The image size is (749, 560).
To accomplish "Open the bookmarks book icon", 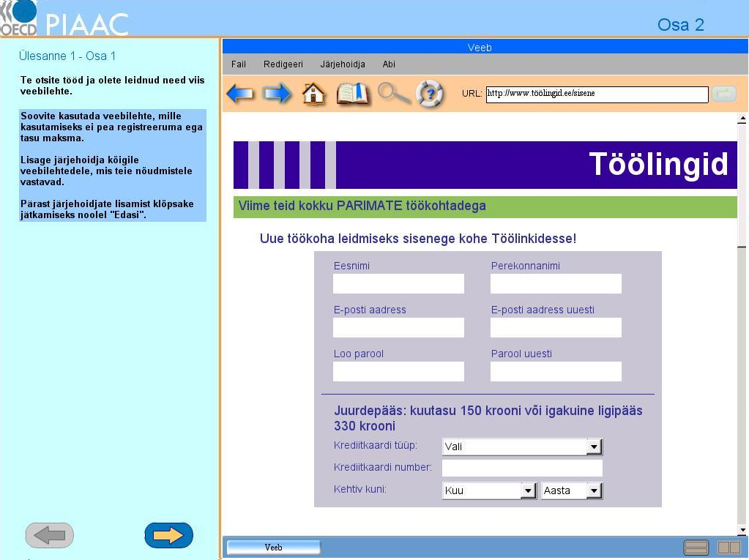I will pos(352,93).
